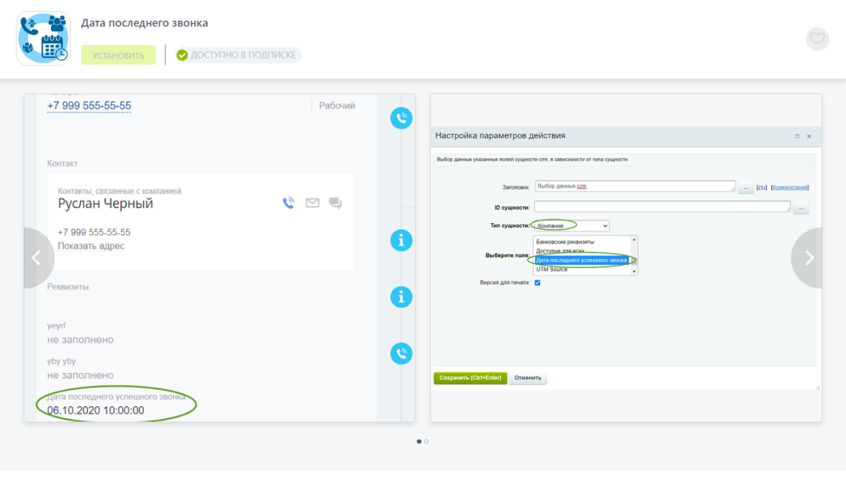This screenshot has height=504, width=846.
Task: Click the [Ид] link
Action: coord(761,188)
